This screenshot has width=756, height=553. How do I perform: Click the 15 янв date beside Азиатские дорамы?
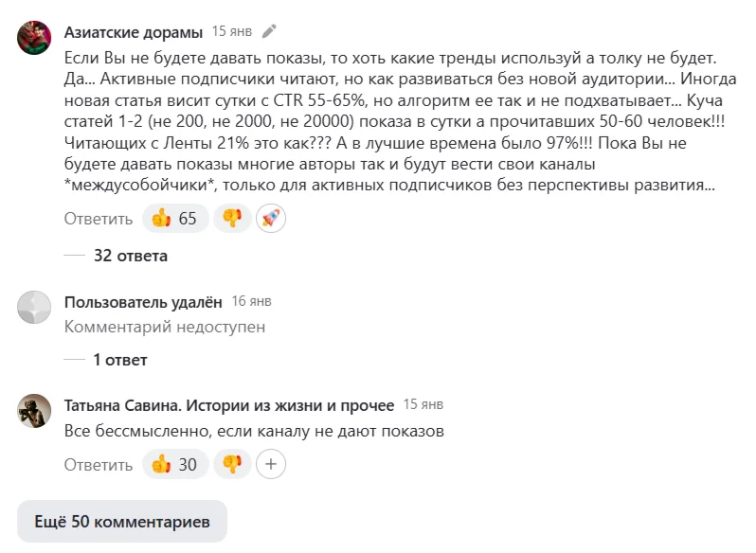[x=232, y=31]
